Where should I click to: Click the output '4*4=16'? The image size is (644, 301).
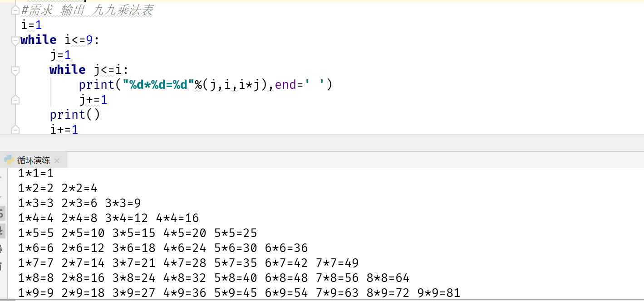177,218
